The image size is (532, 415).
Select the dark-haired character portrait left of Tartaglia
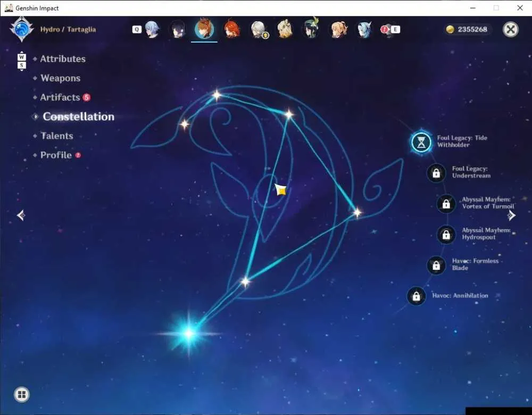(x=178, y=29)
